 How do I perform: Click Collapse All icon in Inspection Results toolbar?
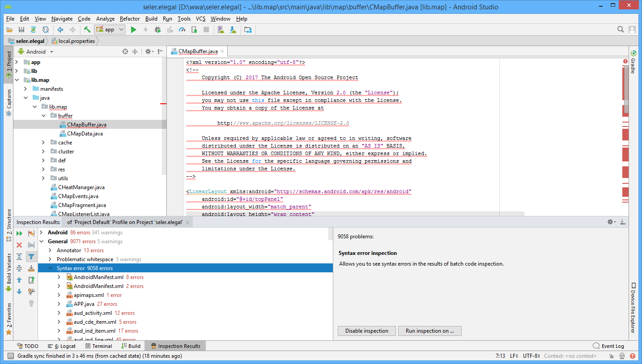(x=19, y=268)
